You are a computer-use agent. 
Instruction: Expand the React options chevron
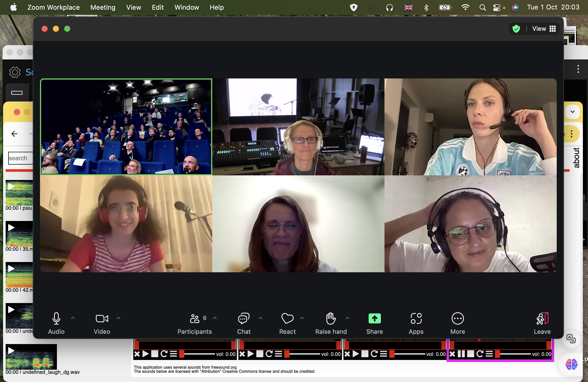pos(302,318)
